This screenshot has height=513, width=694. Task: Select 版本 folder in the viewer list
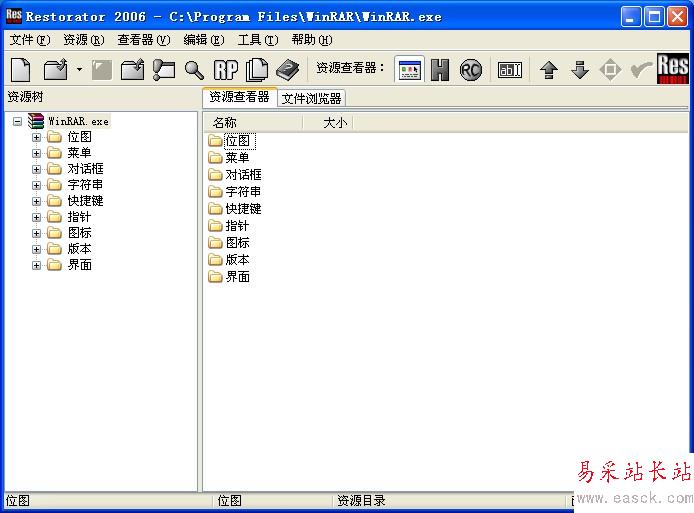(x=229, y=260)
